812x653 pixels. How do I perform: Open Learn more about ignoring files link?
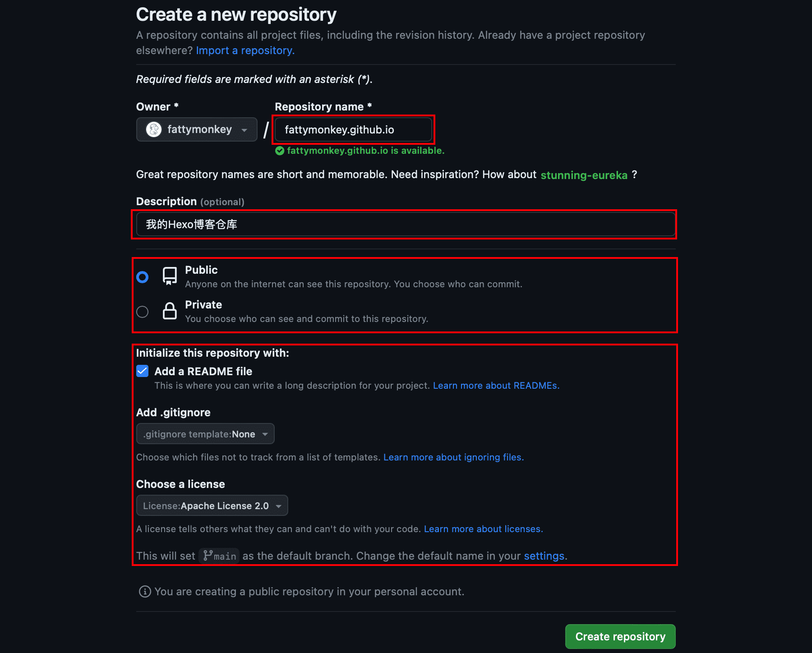click(x=453, y=457)
